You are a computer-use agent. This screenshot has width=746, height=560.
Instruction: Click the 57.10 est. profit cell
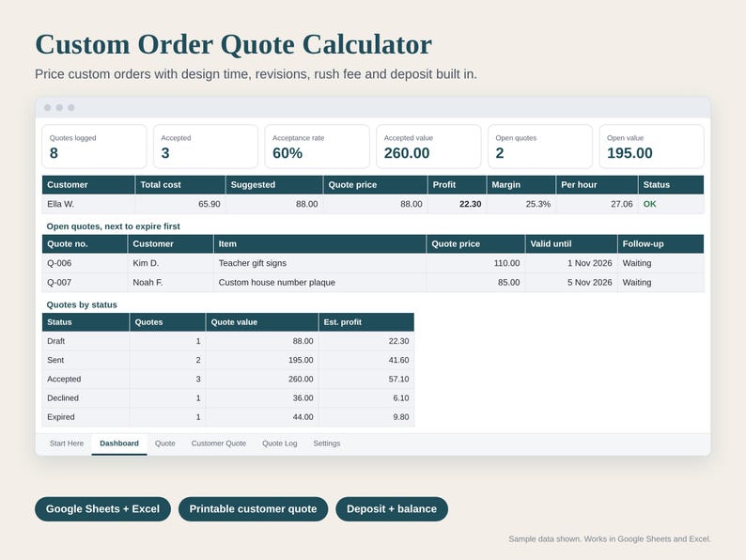tap(366, 380)
